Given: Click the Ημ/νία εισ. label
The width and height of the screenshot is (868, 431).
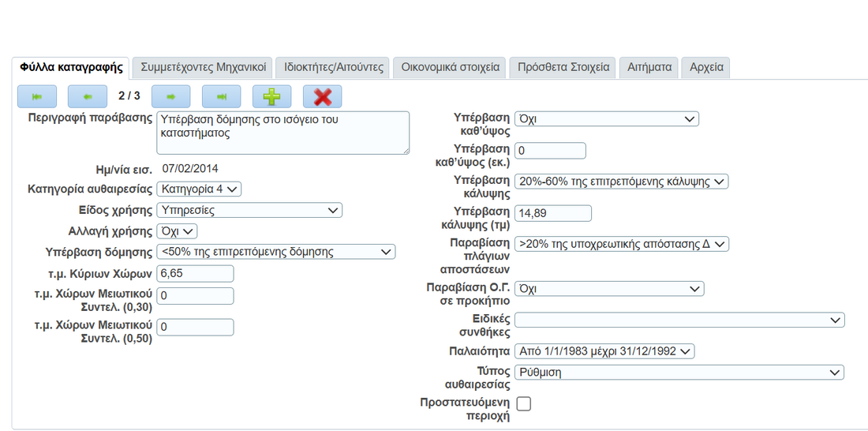Looking at the screenshot, I should point(125,169).
